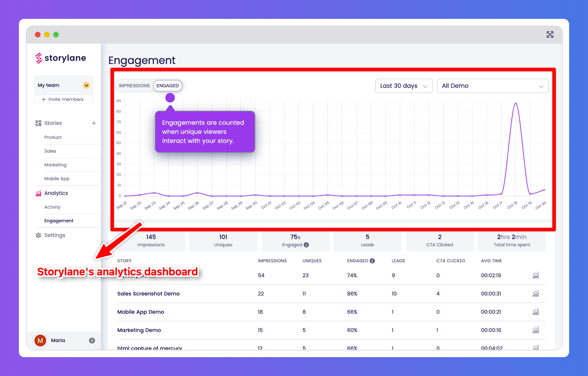
Task: Expand Maria's profile menu arrow
Action: click(x=92, y=340)
